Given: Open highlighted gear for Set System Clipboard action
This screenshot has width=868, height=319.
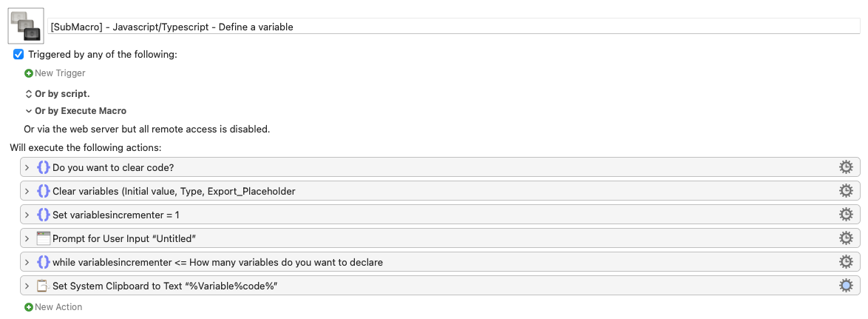Looking at the screenshot, I should click(845, 285).
